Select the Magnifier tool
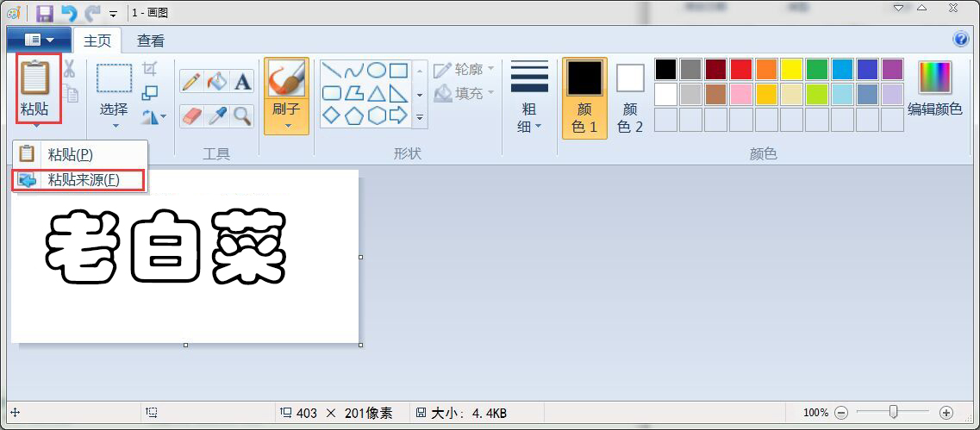 point(242,115)
